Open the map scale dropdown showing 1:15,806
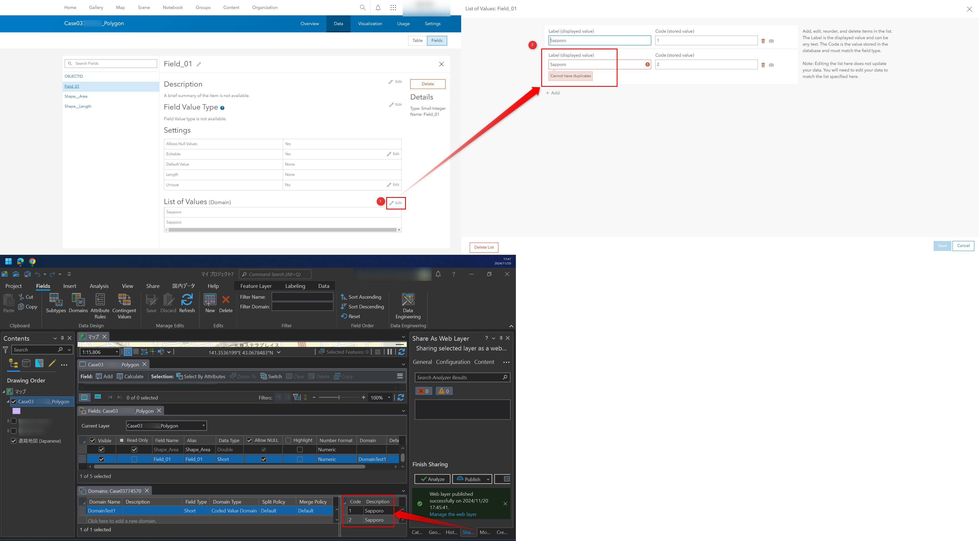The image size is (980, 541). [116, 352]
